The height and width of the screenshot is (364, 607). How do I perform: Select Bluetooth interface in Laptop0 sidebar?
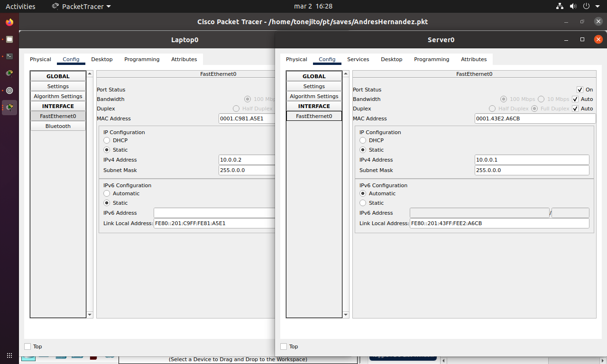[58, 126]
